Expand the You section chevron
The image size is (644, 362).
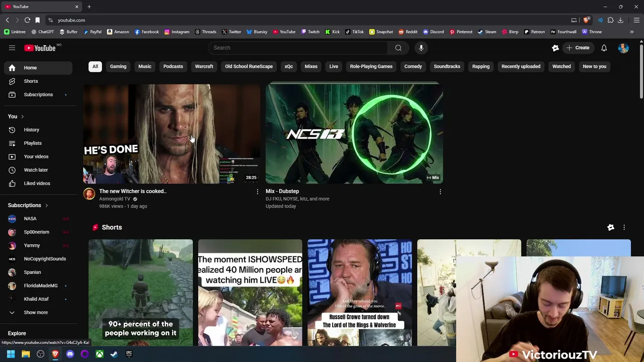[22, 117]
